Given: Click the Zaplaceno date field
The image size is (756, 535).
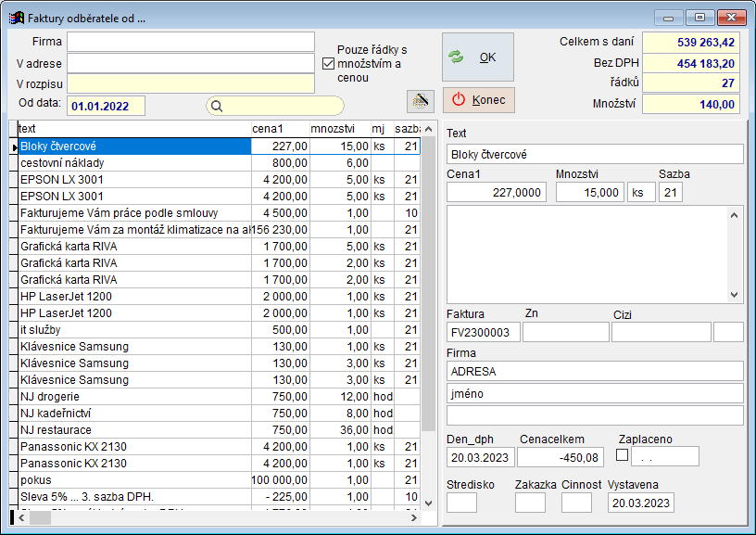Looking at the screenshot, I should tap(665, 456).
